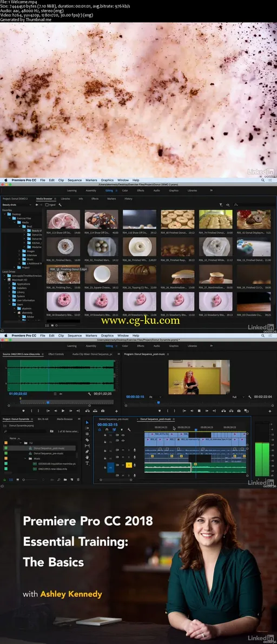Click the 00:00:32:15 timeline timecode

click(108, 425)
